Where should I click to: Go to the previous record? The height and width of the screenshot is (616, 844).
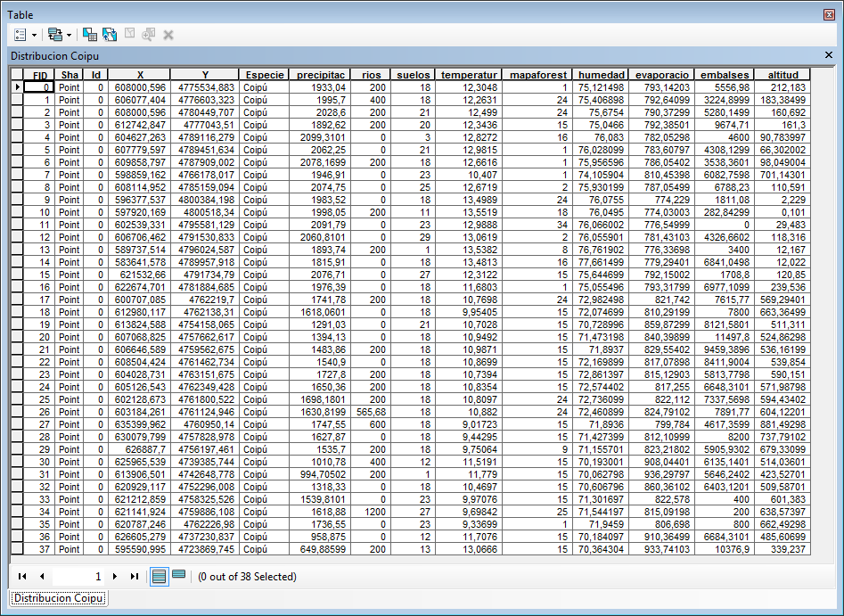point(42,577)
